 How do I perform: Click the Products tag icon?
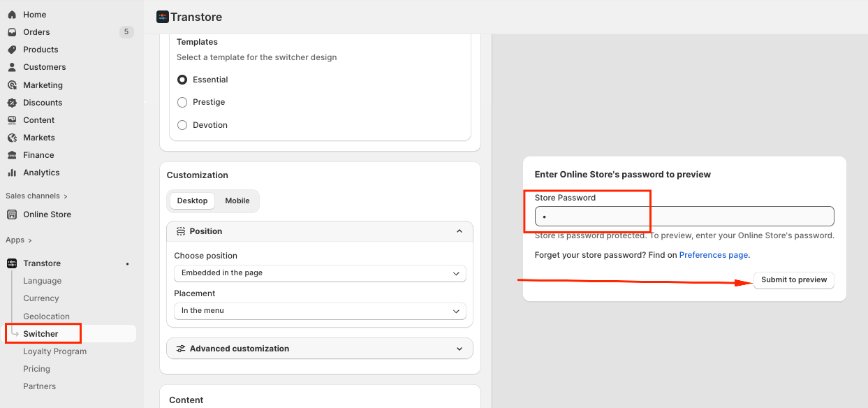(x=12, y=50)
